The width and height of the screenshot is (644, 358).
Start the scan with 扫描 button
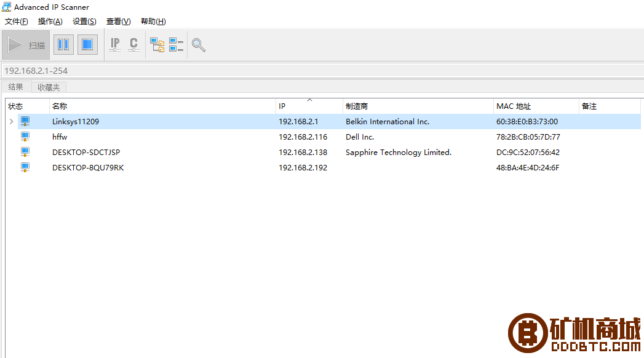point(26,45)
